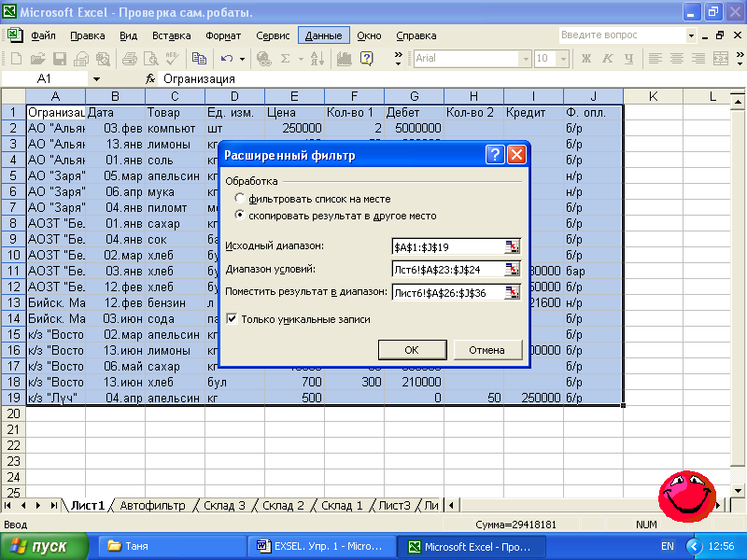The image size is (747, 560).
Task: Click the Поместить результат в диапазон field
Action: (x=448, y=292)
